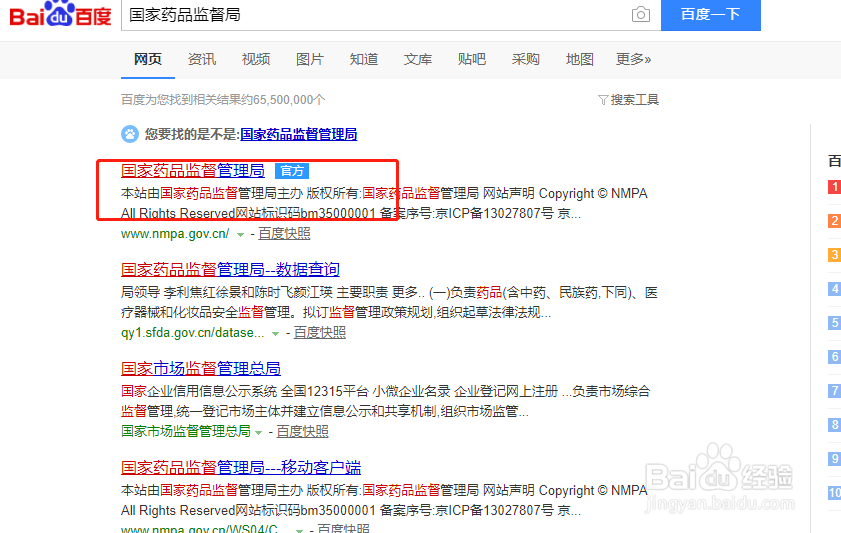Click snippet text 局领导 李利焦红徐景和陈时飞颜江瑛
This screenshot has height=533, width=841.
coord(227,293)
